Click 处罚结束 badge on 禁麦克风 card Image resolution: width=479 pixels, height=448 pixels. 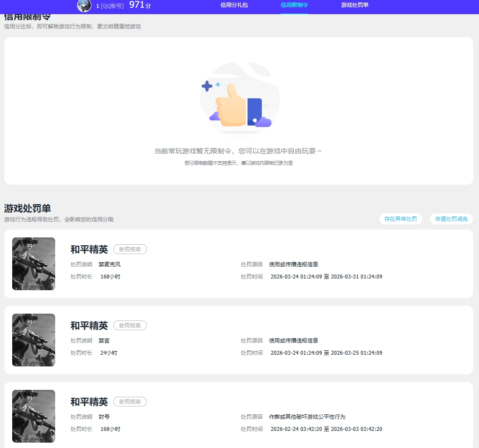(130, 249)
